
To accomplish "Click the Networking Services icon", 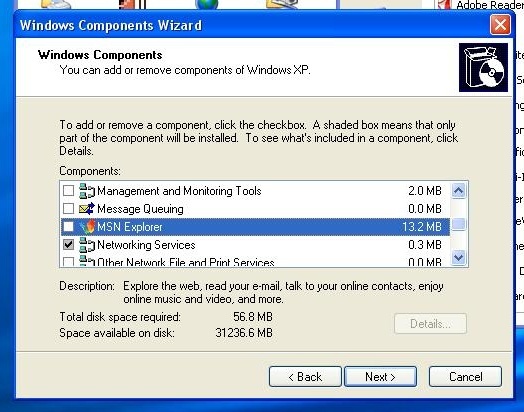I will point(87,245).
